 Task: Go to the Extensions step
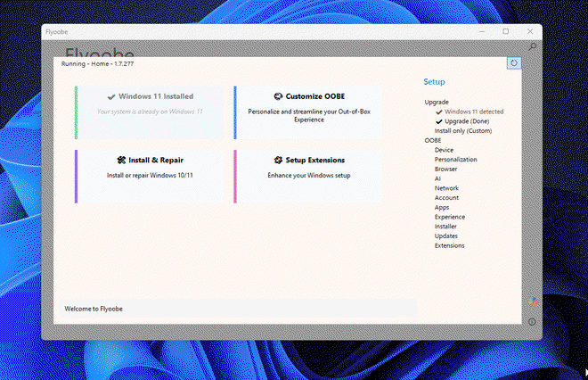tap(449, 245)
